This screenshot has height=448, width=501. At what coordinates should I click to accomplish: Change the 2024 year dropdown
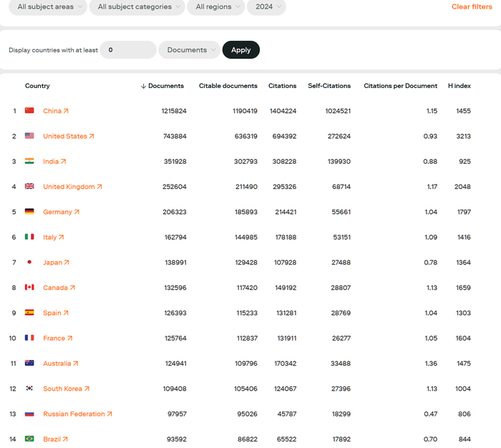266,7
